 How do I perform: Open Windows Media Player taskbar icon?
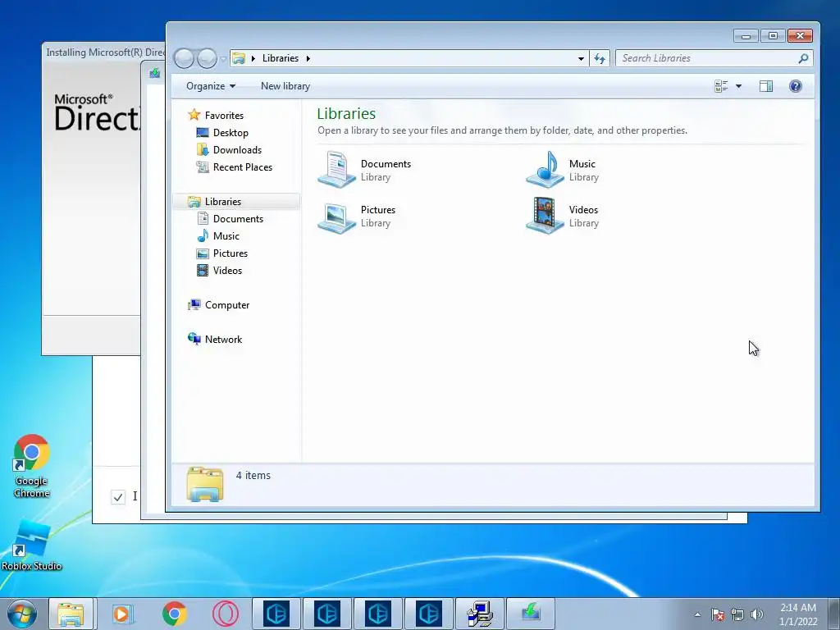coord(122,614)
